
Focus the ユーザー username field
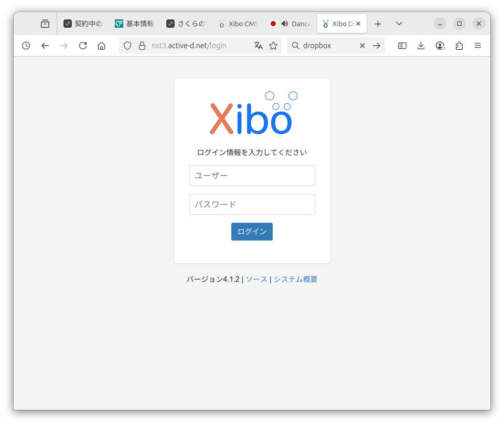[252, 176]
